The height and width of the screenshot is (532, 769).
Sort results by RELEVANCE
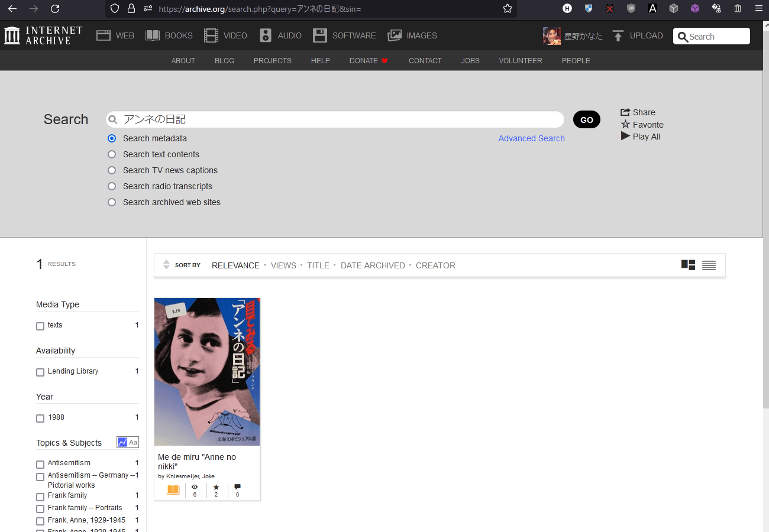coord(235,265)
